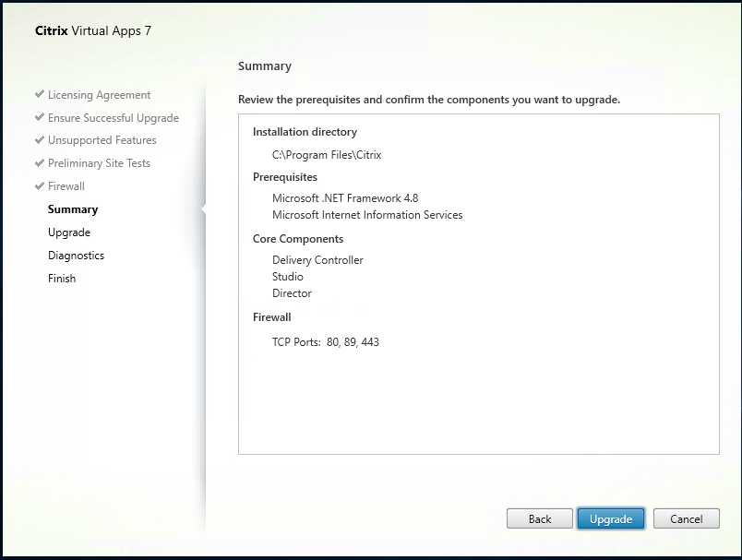The height and width of the screenshot is (560, 742).
Task: Select the Finish step
Action: (x=62, y=279)
